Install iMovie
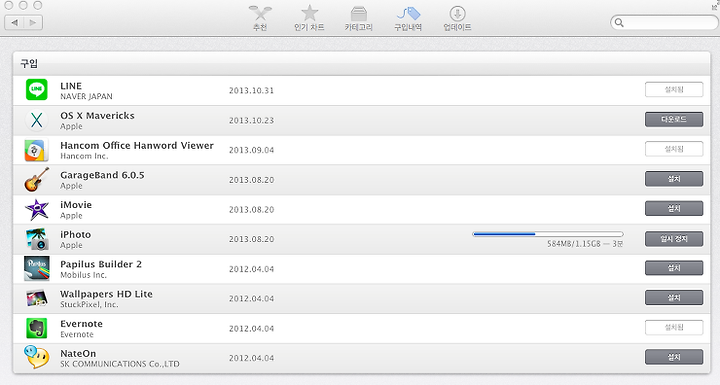 coord(674,209)
